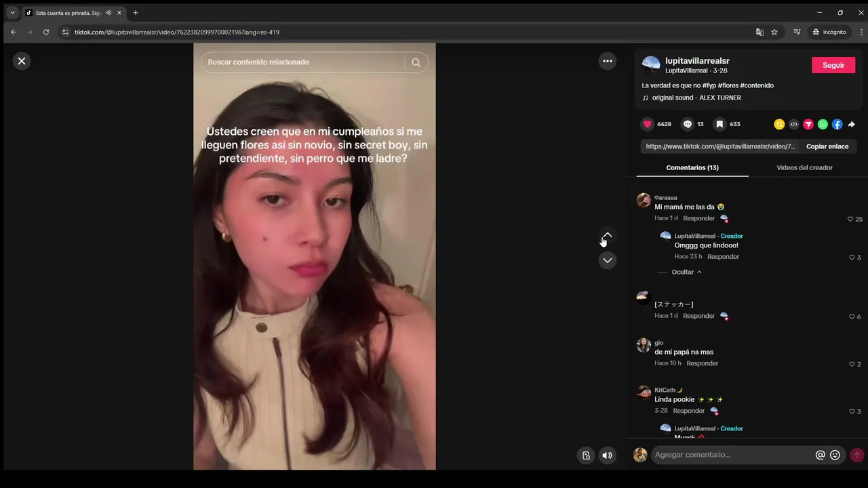Go to the previous video with the up arrow

[x=608, y=236]
